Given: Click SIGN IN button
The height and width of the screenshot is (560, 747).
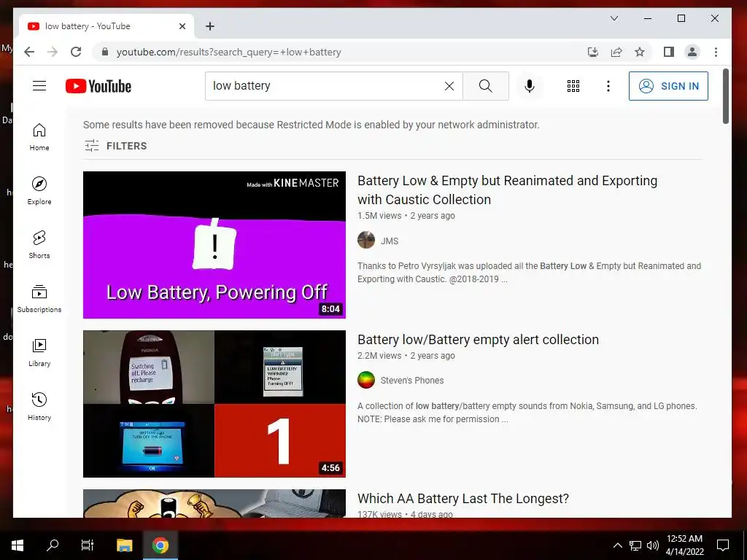Looking at the screenshot, I should [x=668, y=86].
